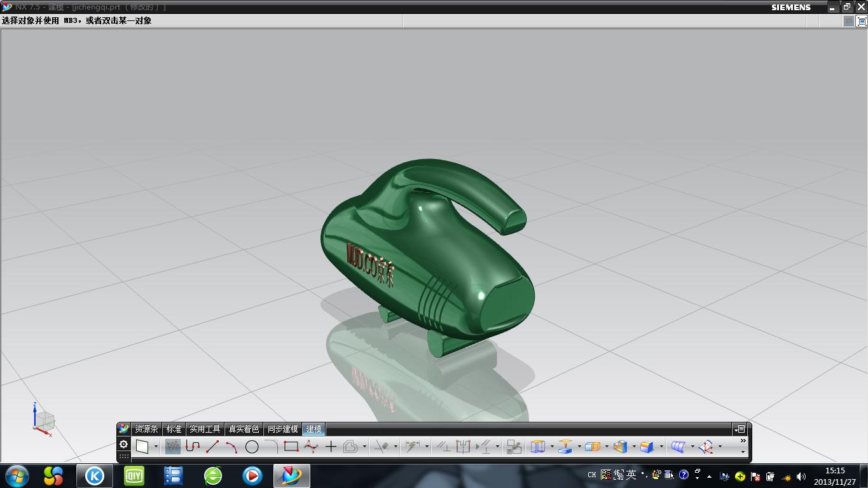This screenshot has width=868, height=488.
Task: Click the NX application taskbar button
Action: click(x=292, y=475)
